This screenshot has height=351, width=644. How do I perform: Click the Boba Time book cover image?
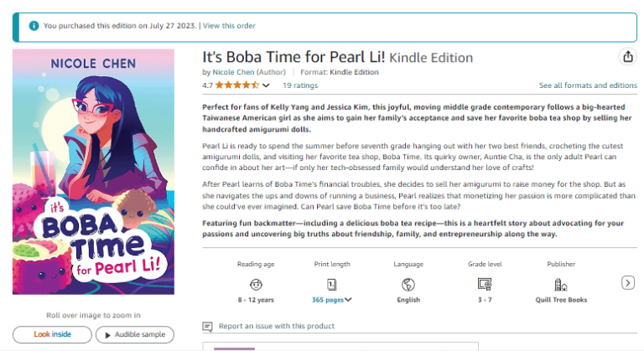pos(93,172)
